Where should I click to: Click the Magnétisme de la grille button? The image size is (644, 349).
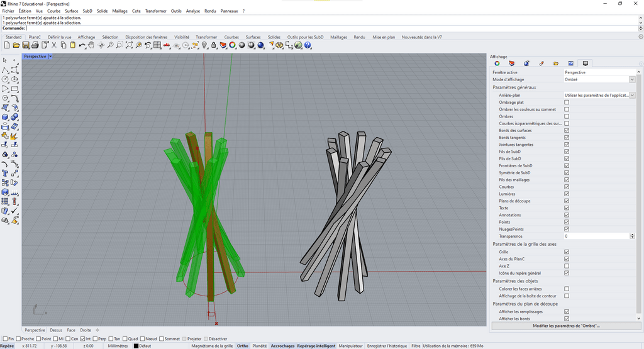tap(212, 346)
